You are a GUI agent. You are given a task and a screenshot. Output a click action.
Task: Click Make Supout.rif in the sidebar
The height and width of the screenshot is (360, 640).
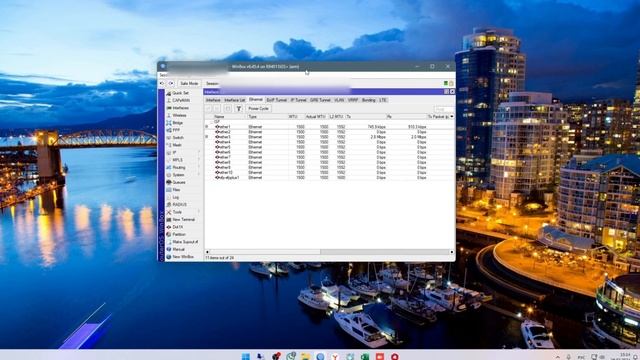pyautogui.click(x=182, y=242)
